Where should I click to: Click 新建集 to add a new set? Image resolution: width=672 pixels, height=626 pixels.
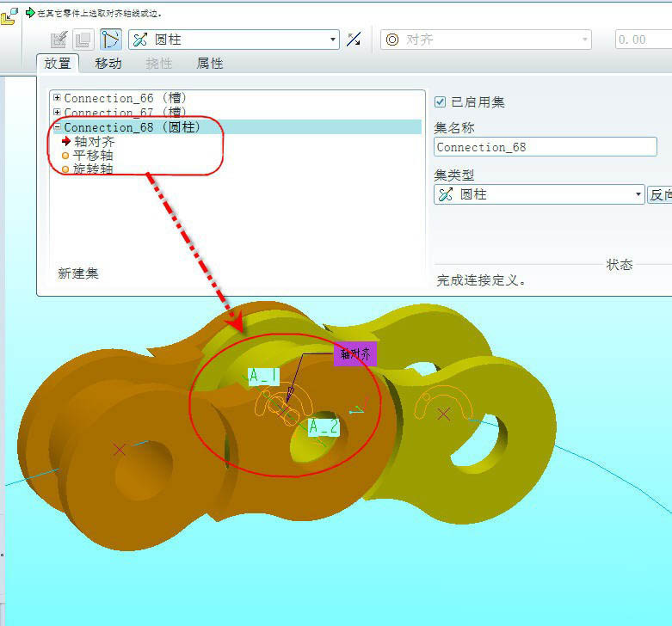coord(78,273)
